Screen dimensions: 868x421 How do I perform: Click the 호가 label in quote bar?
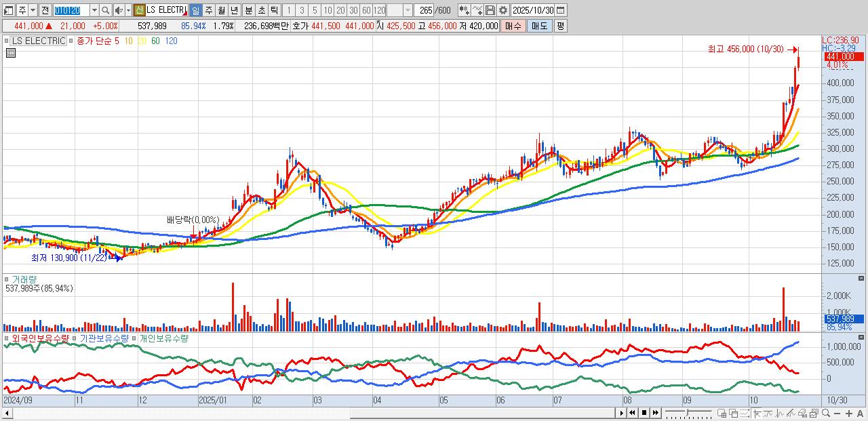pyautogui.click(x=300, y=26)
